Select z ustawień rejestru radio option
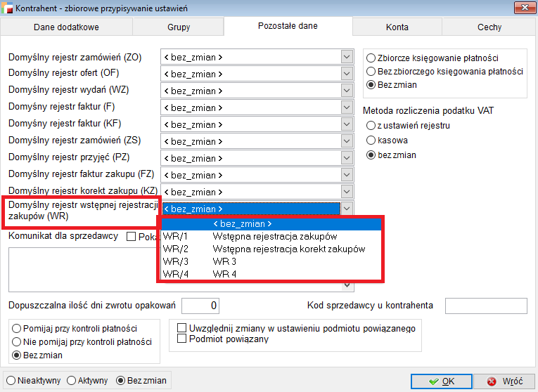This screenshot has width=538, height=392. 372,125
